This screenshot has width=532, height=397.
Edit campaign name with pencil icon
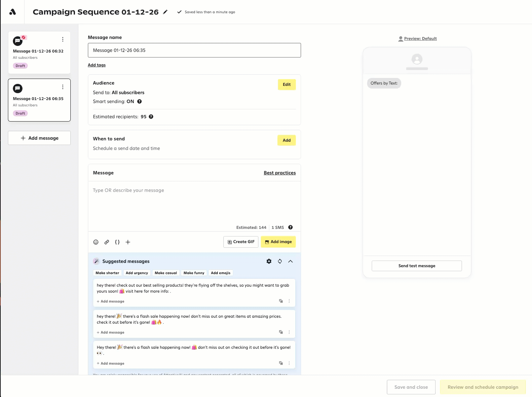(x=165, y=12)
